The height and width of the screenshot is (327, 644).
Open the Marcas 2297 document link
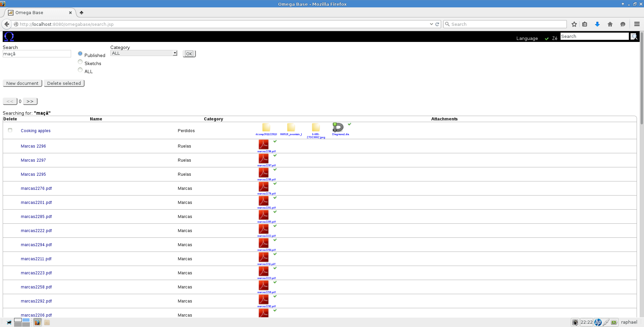[x=33, y=160]
